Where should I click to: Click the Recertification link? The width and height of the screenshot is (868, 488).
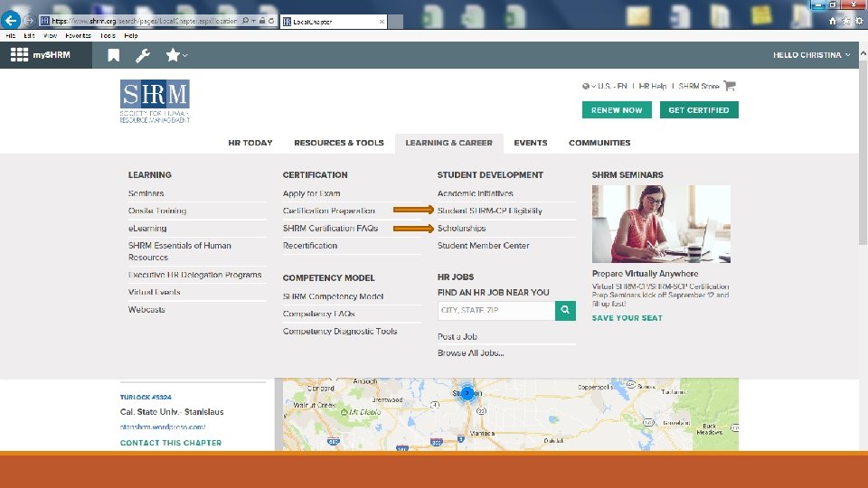310,246
